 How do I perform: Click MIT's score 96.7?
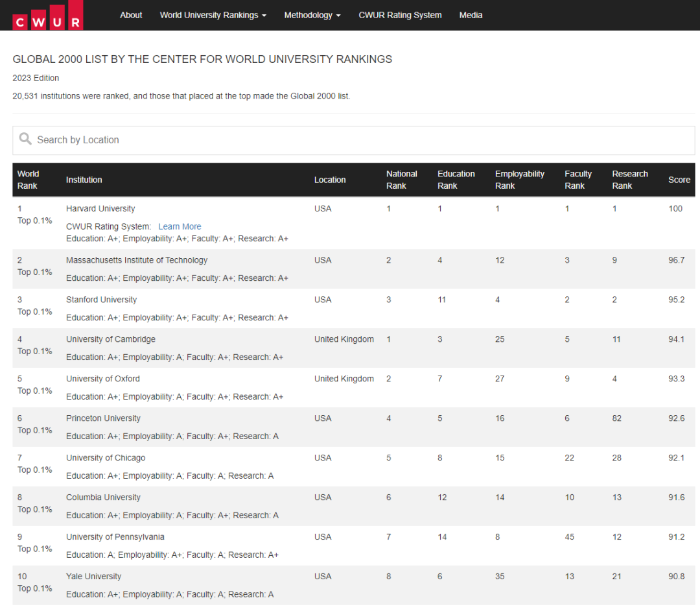676,260
